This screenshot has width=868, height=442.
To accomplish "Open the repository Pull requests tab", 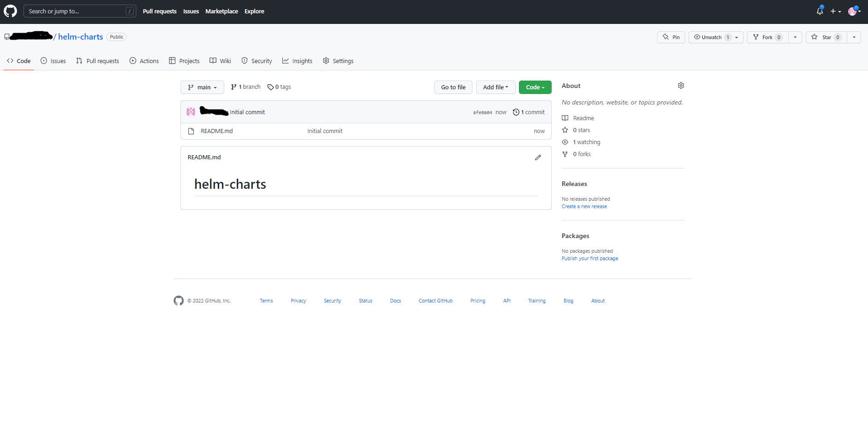I will [x=98, y=61].
